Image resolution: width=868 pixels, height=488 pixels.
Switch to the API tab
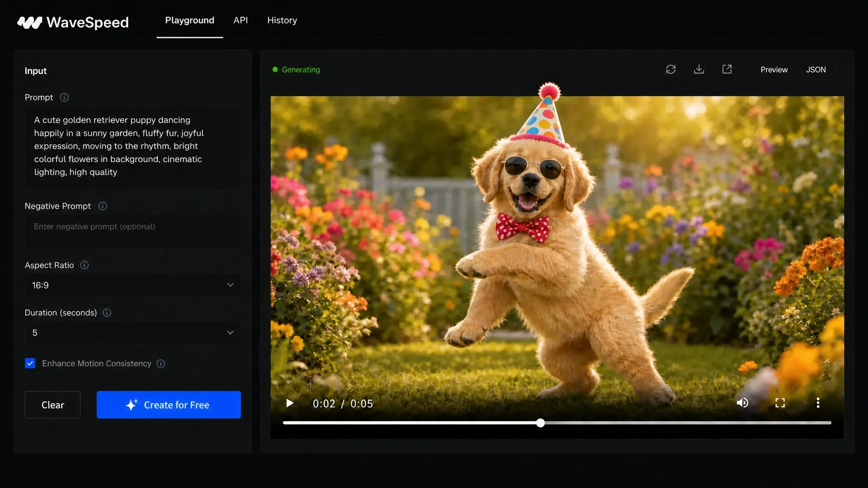pyautogui.click(x=240, y=20)
